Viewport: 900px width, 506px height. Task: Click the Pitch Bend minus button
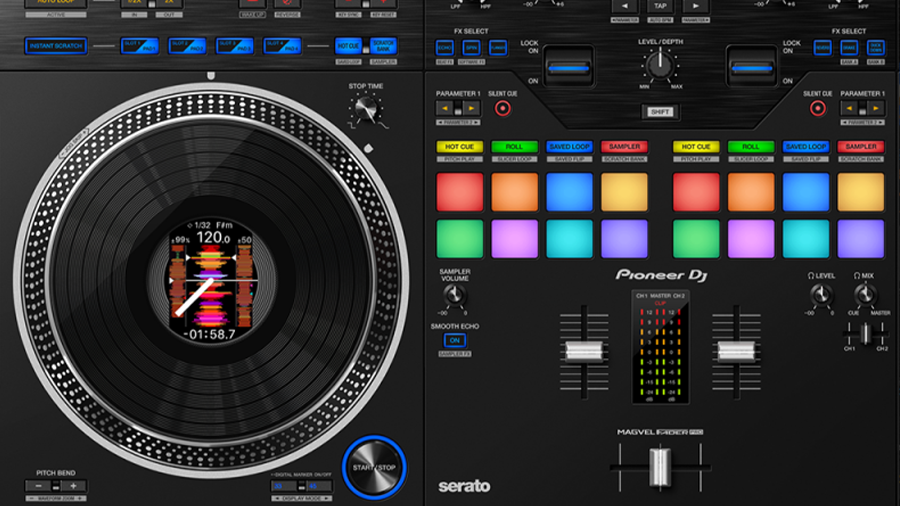[38, 486]
